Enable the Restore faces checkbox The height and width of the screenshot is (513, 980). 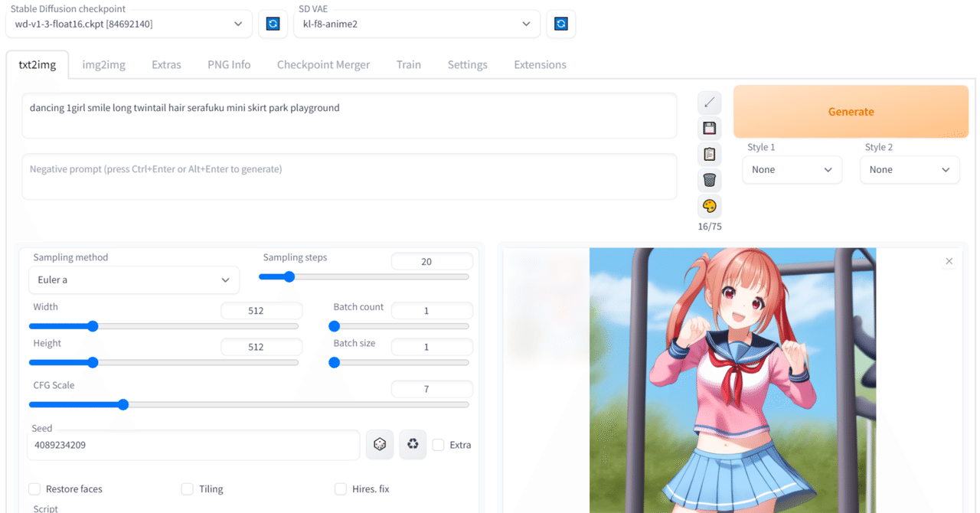34,488
